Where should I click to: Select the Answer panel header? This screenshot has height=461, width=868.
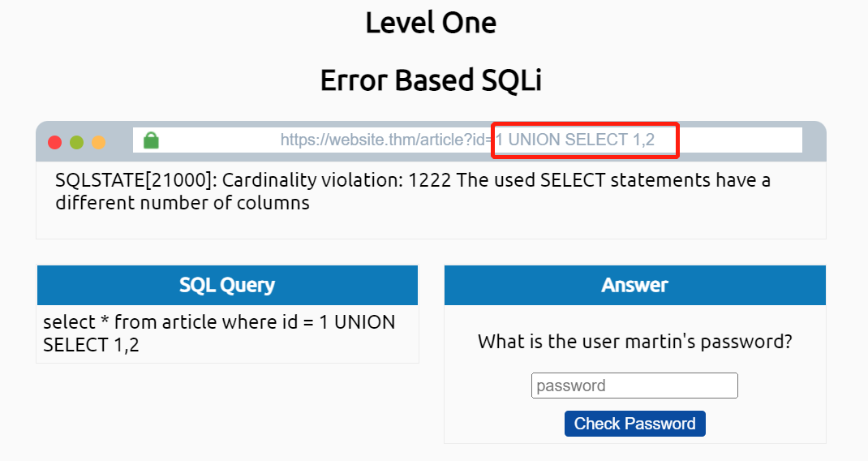point(634,285)
